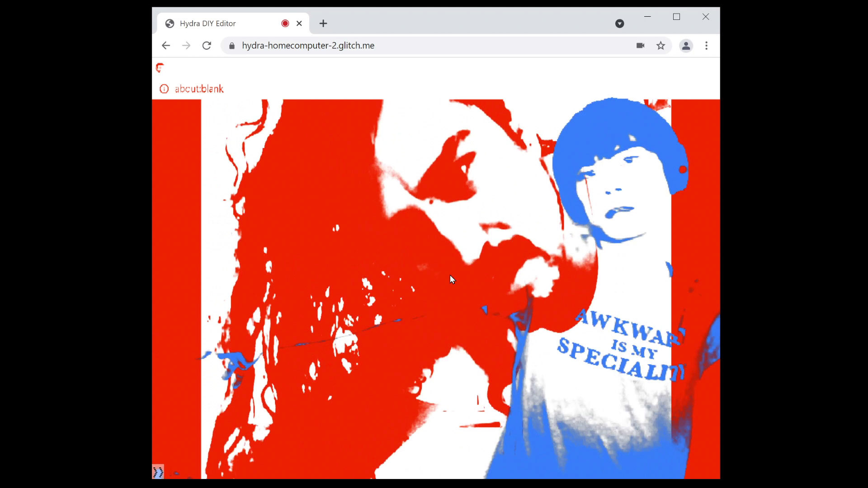Bookmark this page with the star

tap(661, 46)
